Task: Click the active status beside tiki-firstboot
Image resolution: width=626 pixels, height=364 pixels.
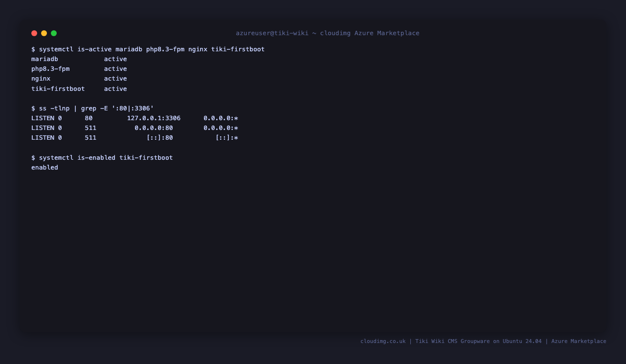Action: (x=115, y=89)
